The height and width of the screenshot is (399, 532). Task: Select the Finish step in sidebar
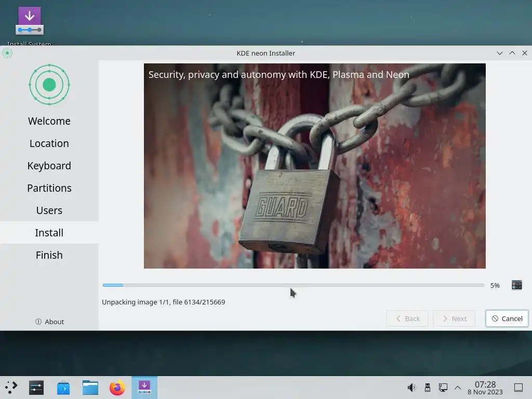click(x=49, y=255)
